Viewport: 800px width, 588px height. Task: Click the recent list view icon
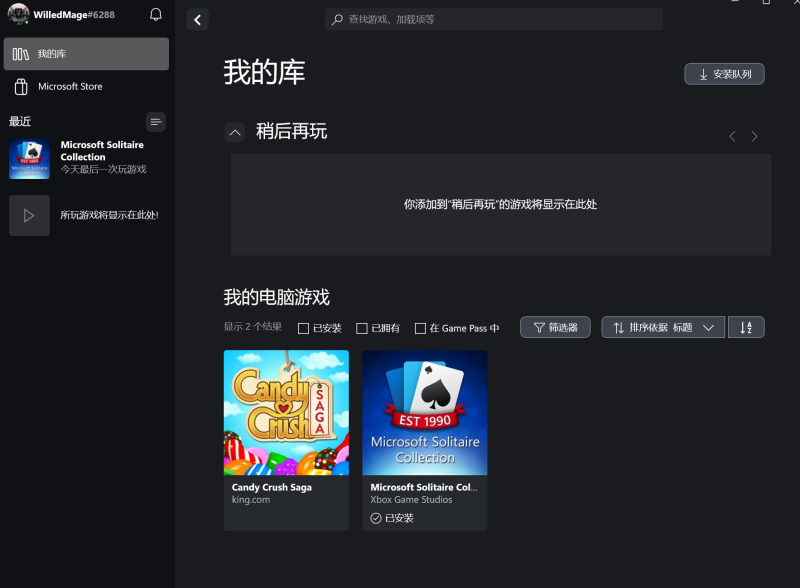tap(155, 122)
